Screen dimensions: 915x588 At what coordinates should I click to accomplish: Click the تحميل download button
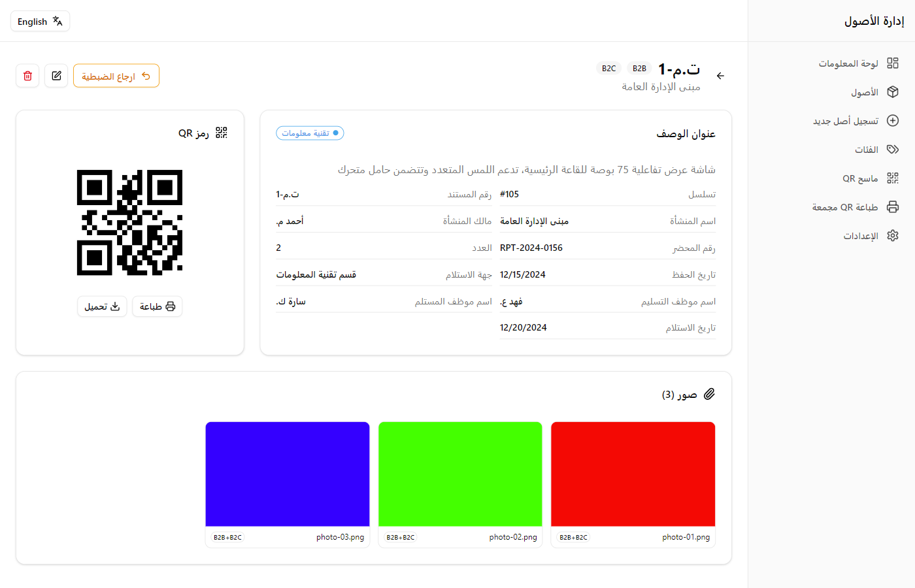tap(102, 306)
